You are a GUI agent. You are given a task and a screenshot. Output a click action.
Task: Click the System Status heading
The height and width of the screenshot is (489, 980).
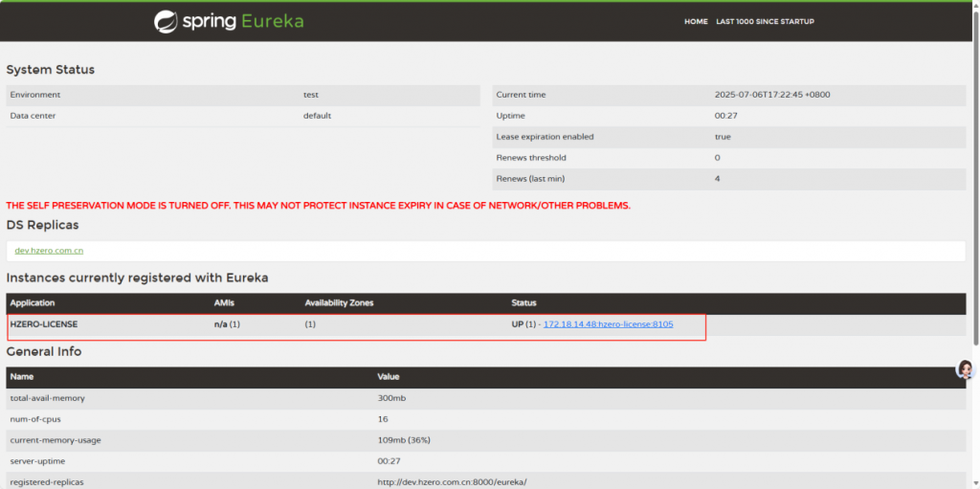coord(51,70)
